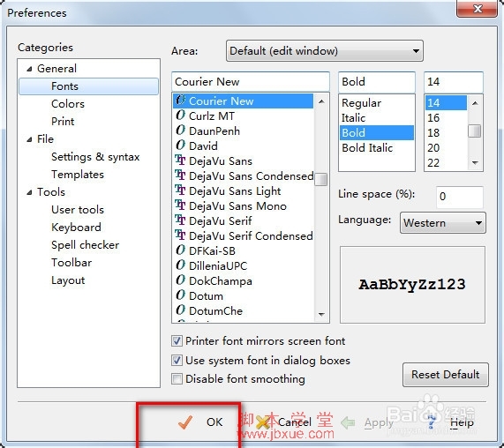Open the Print category
The width and height of the screenshot is (504, 448).
click(63, 122)
